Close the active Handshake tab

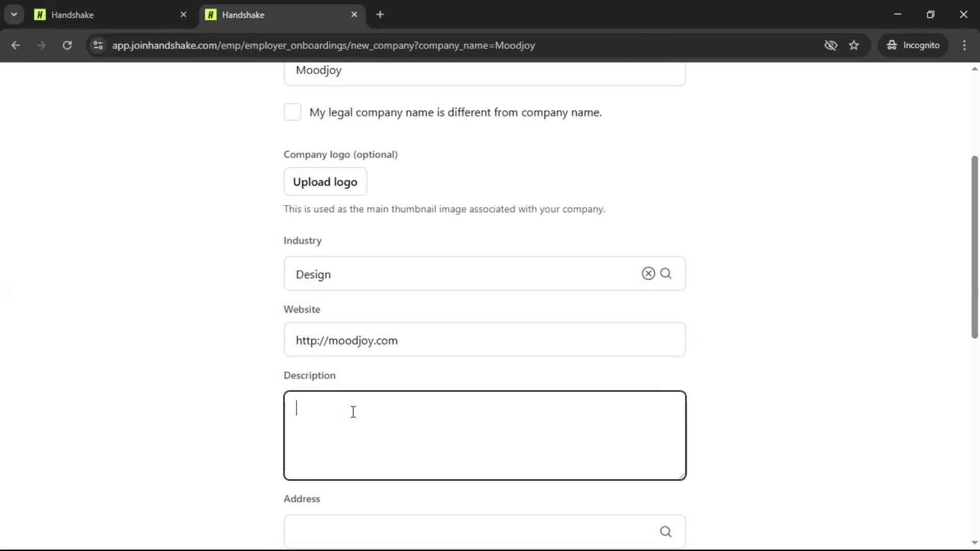click(x=354, y=15)
